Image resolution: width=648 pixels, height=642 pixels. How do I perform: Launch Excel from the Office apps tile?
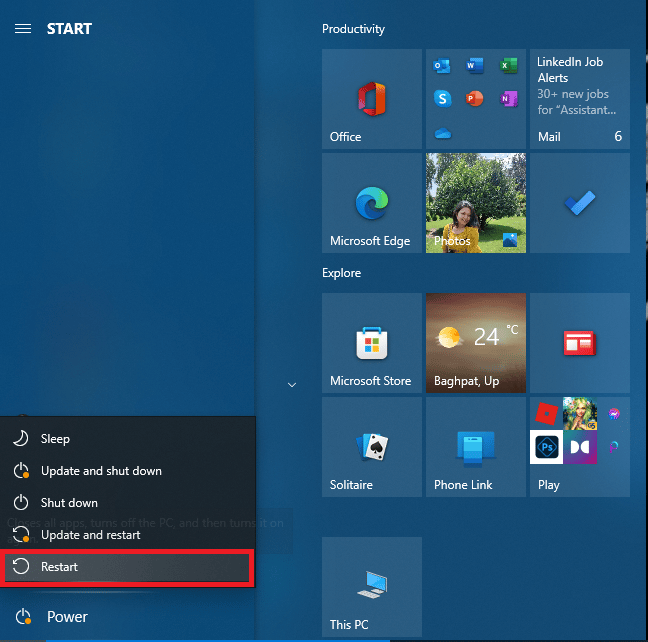click(508, 66)
